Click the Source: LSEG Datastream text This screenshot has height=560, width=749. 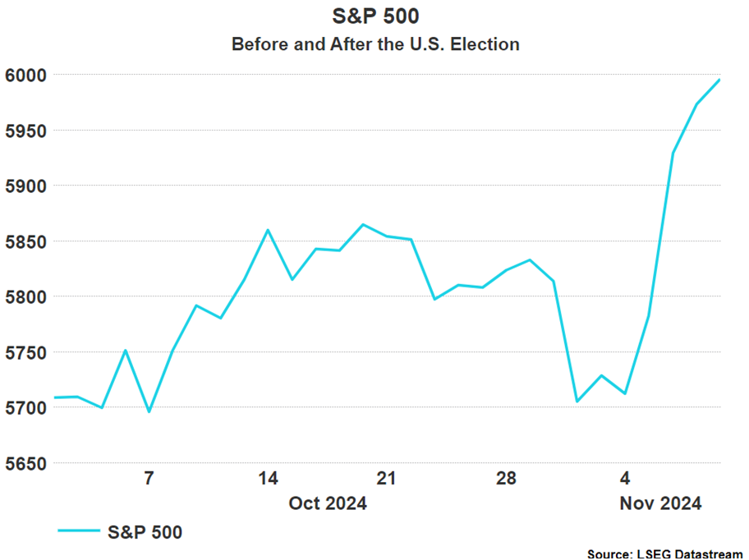664,554
